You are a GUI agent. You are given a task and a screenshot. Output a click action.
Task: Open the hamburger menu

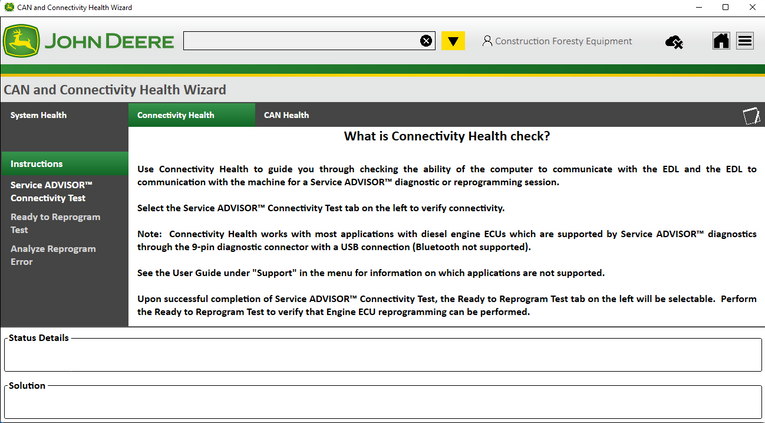745,41
